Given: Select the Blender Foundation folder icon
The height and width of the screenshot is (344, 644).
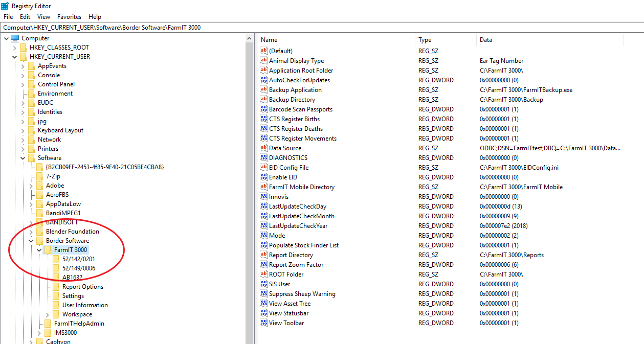Looking at the screenshot, I should click(x=39, y=232).
